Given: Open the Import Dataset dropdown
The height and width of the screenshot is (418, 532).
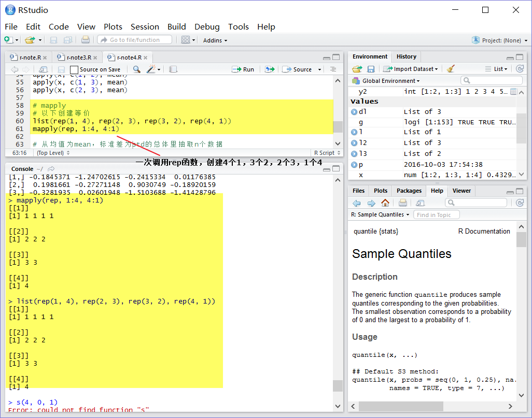Looking at the screenshot, I should 411,69.
